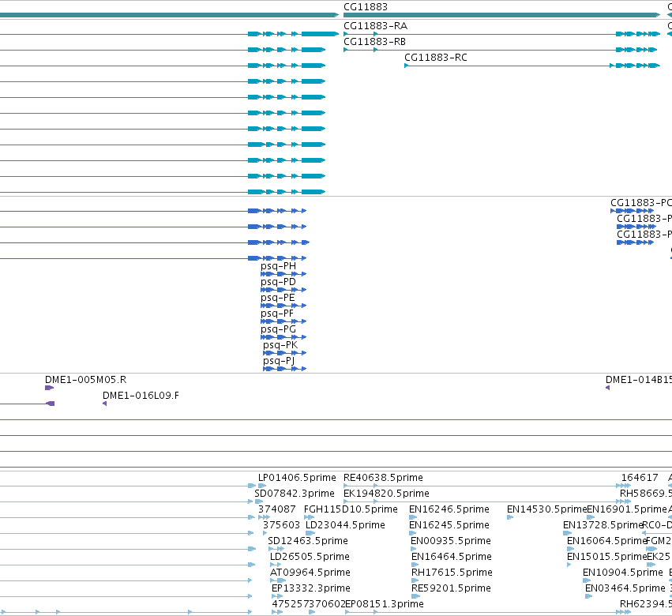This screenshot has width=672, height=616.
Task: Select the SD07842.3prime EST label
Action: click(x=295, y=494)
